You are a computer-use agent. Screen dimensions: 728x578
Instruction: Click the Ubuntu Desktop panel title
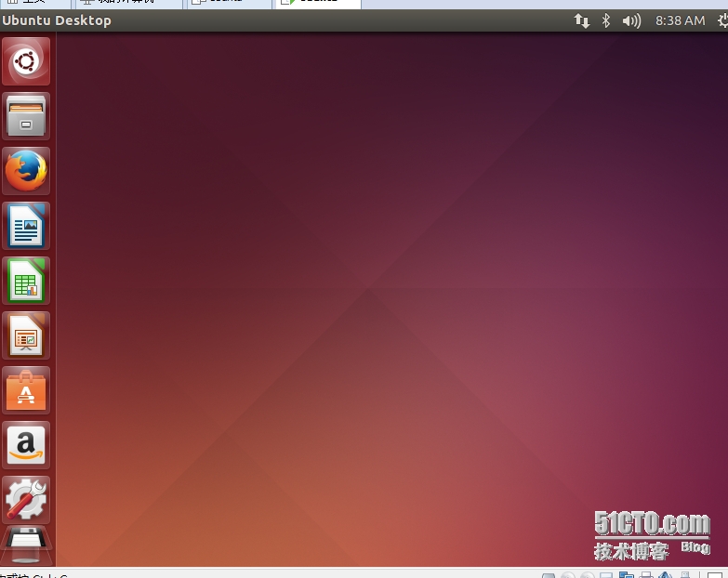point(57,20)
